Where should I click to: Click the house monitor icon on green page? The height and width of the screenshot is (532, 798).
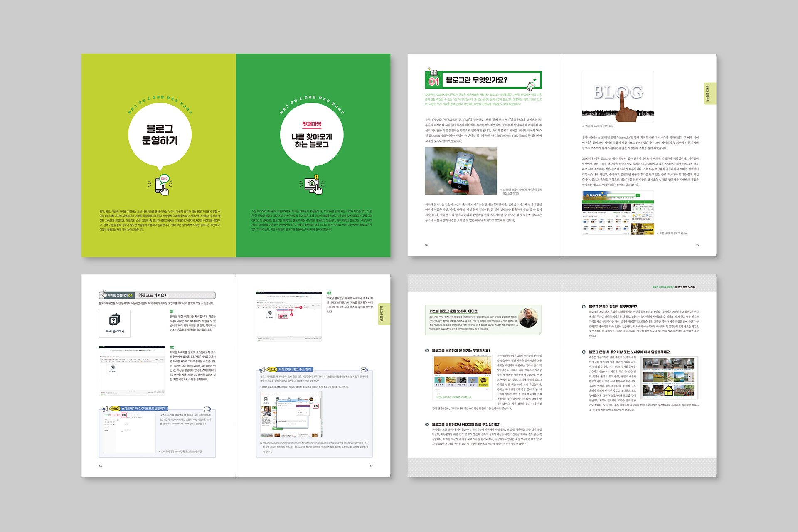point(312,185)
